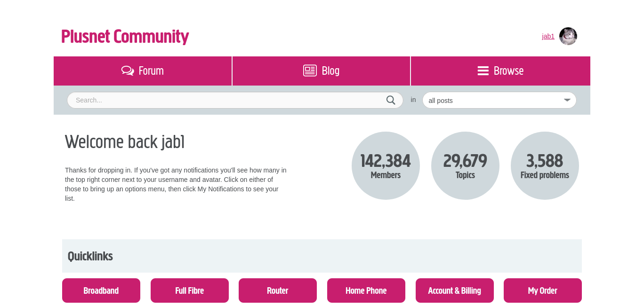Click the Browse hamburger menu icon
This screenshot has height=306, width=644.
pos(483,71)
